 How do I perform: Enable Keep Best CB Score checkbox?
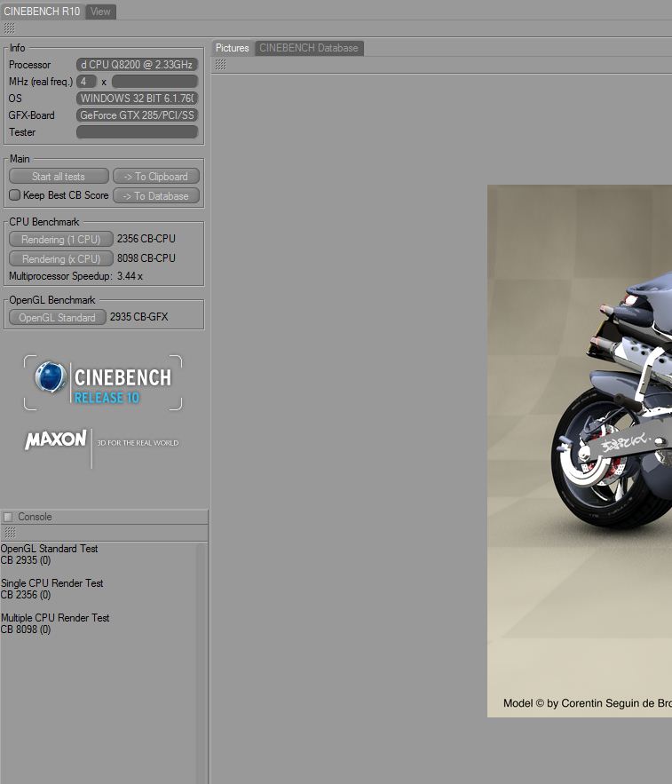(x=14, y=195)
